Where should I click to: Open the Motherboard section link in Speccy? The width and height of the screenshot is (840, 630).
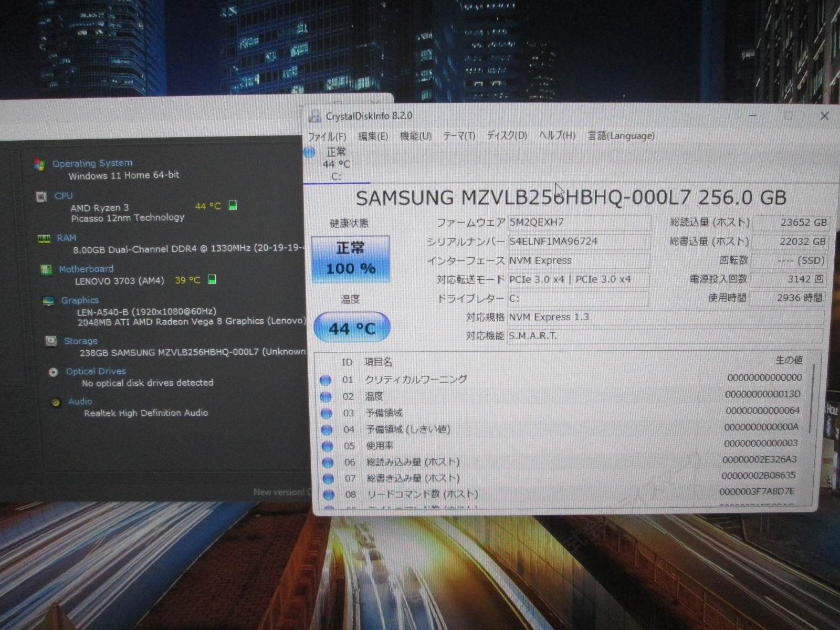click(86, 269)
